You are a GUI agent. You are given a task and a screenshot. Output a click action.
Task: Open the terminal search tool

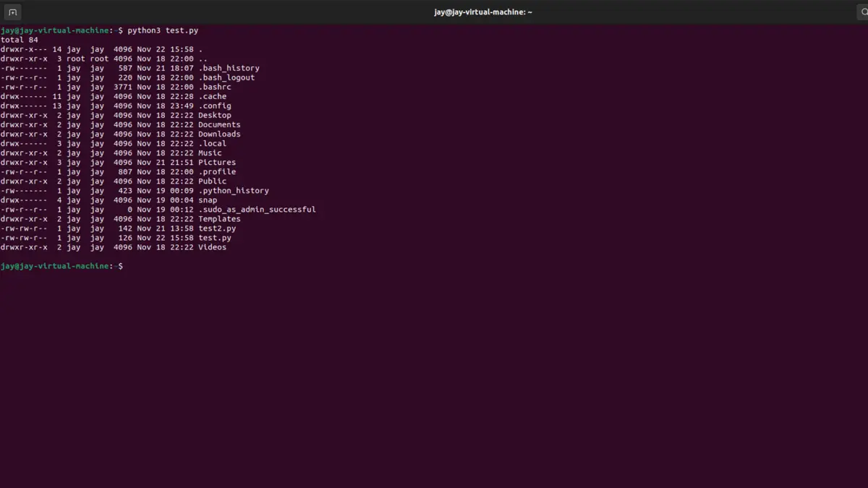coord(863,12)
